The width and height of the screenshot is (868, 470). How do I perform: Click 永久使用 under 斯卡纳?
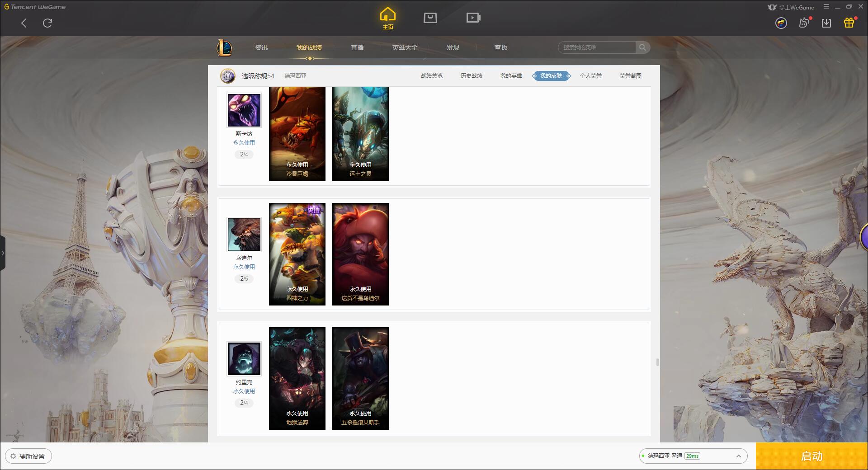[244, 143]
